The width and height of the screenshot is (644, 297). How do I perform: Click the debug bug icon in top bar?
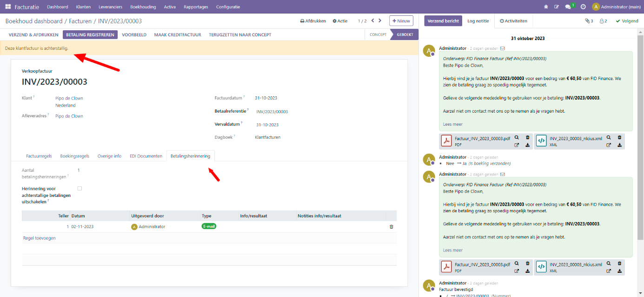click(x=546, y=7)
